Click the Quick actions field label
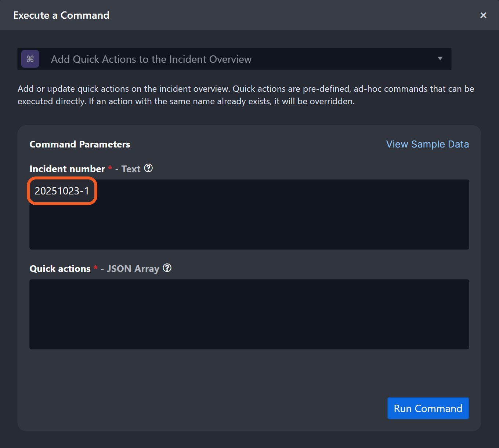The image size is (499, 448). (60, 269)
